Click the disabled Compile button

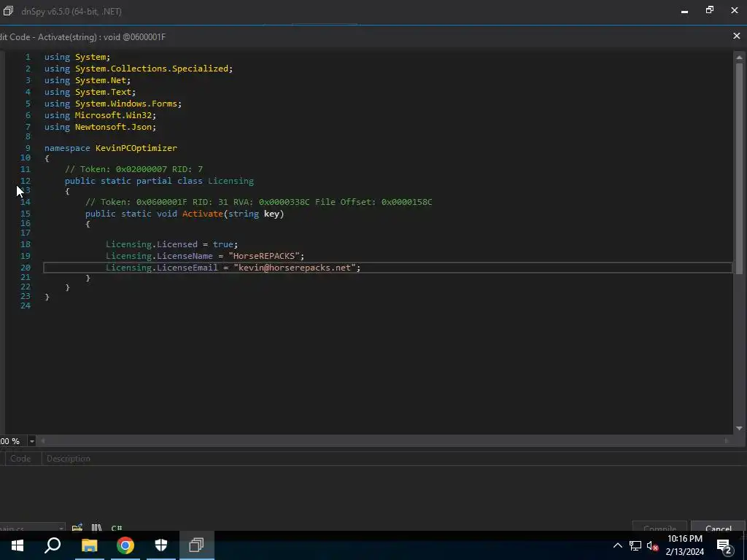(x=659, y=527)
